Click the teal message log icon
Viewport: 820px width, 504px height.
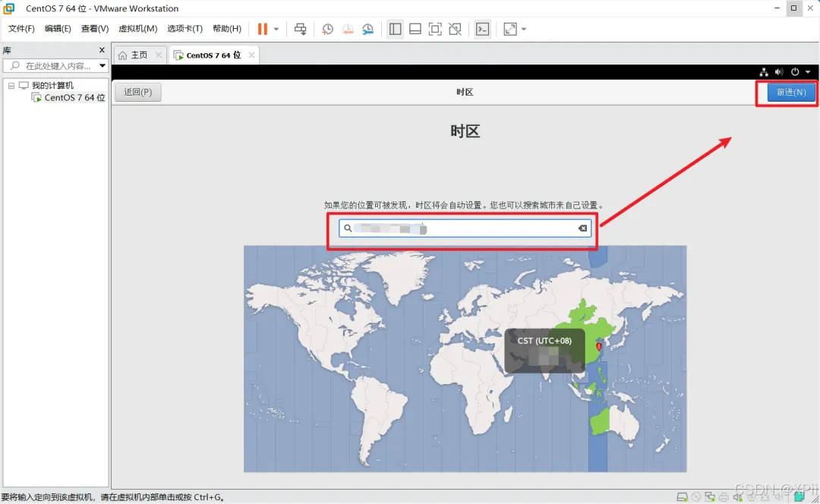(x=799, y=497)
